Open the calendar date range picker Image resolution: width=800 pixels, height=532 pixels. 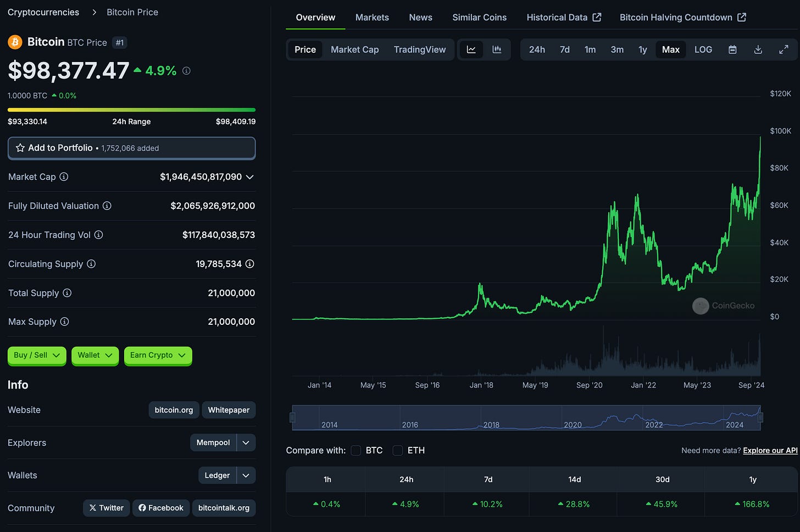[732, 49]
